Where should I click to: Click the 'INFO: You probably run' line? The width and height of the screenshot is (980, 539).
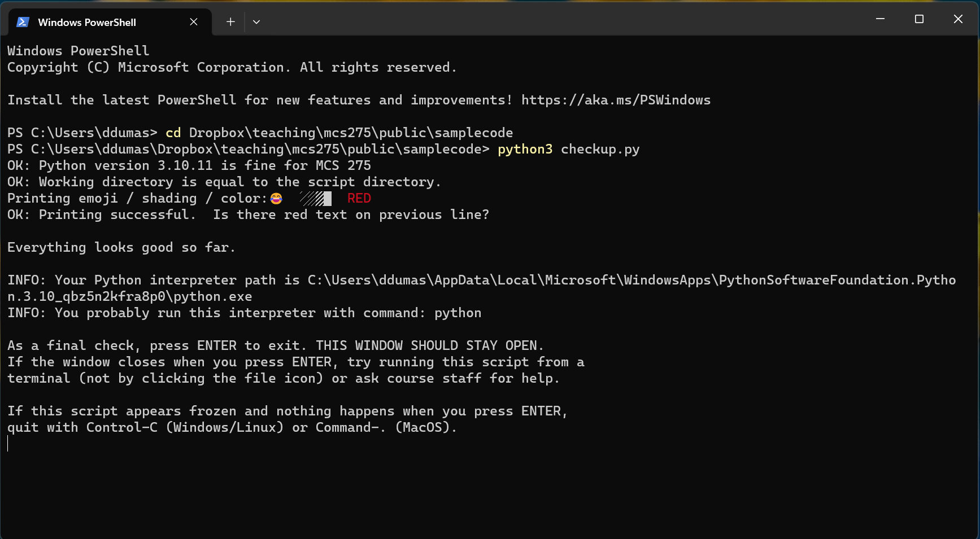(245, 313)
